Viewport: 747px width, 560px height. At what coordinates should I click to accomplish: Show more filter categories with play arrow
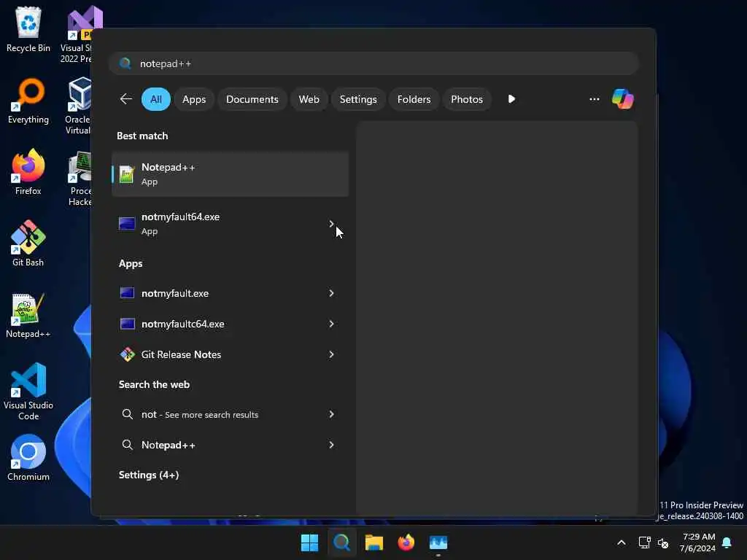click(x=511, y=99)
